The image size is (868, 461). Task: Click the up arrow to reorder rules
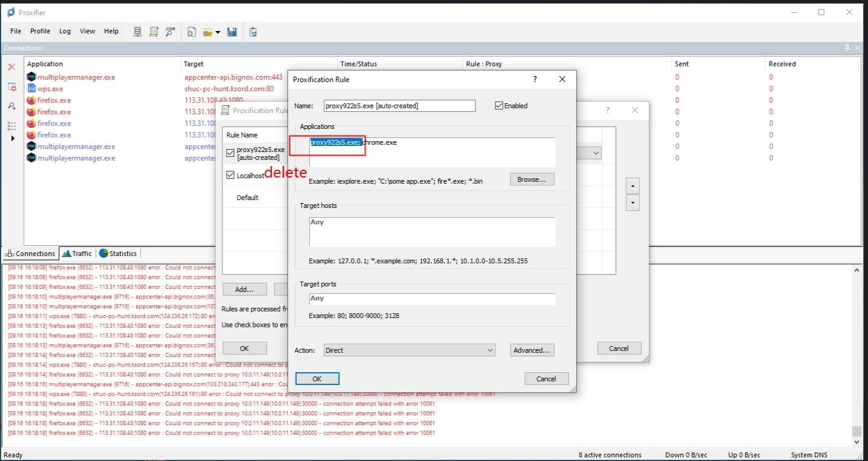(x=632, y=185)
